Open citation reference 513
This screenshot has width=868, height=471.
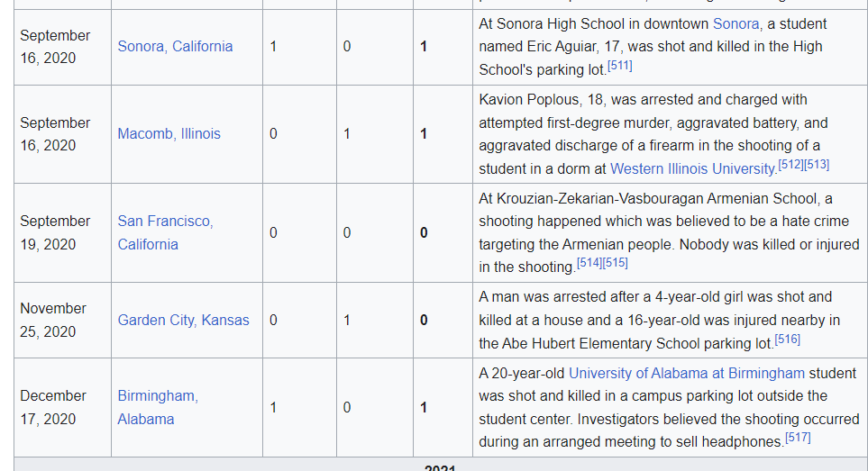pos(817,165)
